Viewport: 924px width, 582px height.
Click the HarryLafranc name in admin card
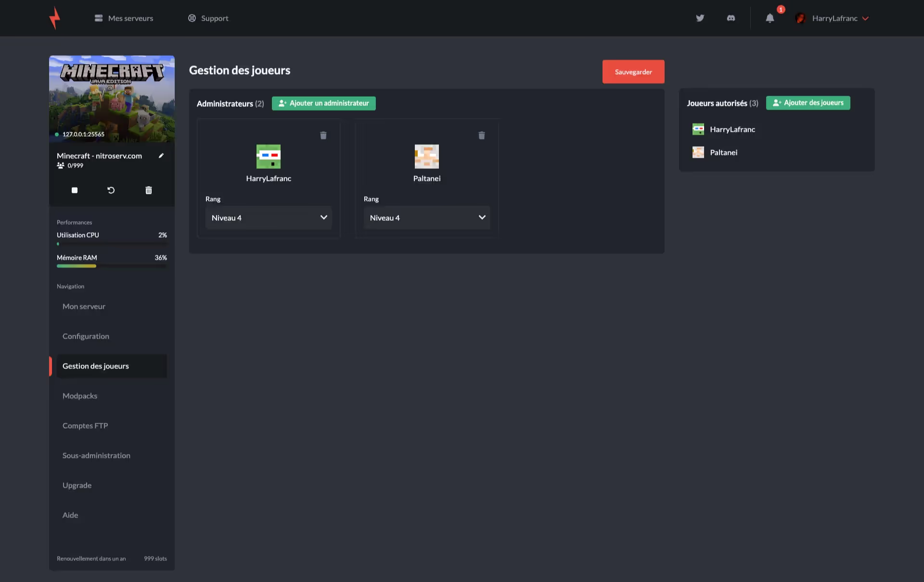(269, 178)
